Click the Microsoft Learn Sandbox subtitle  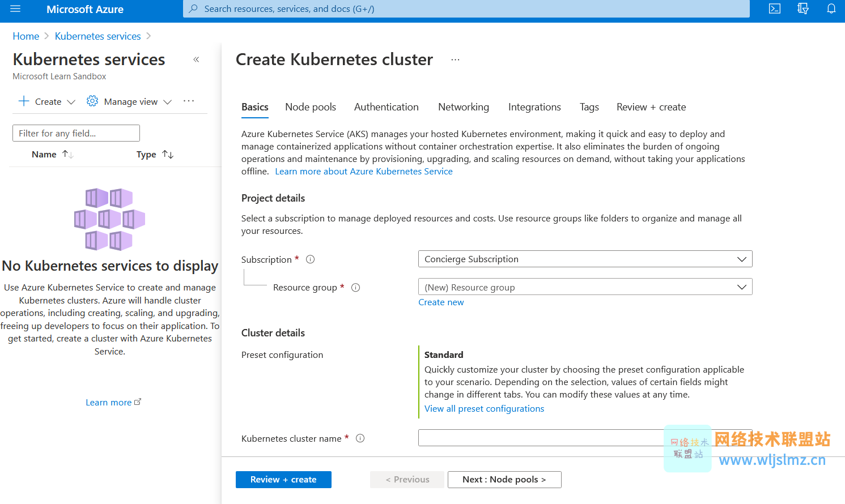click(60, 76)
